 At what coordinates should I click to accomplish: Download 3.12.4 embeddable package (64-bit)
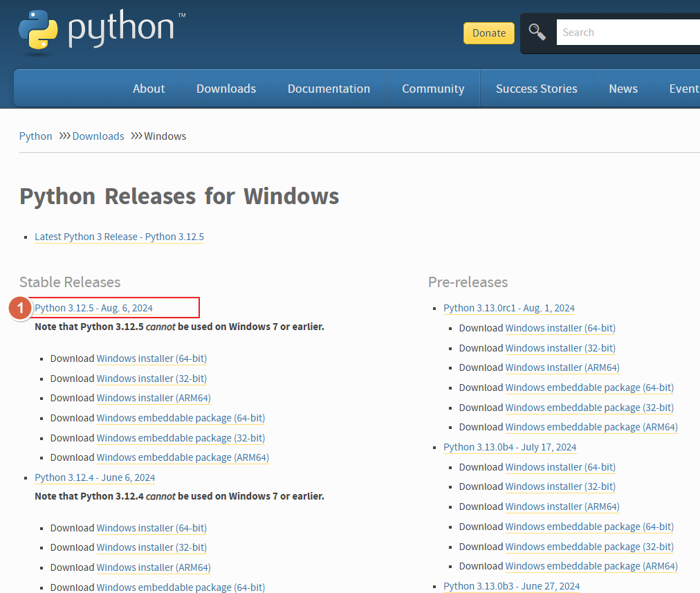[x=181, y=587]
